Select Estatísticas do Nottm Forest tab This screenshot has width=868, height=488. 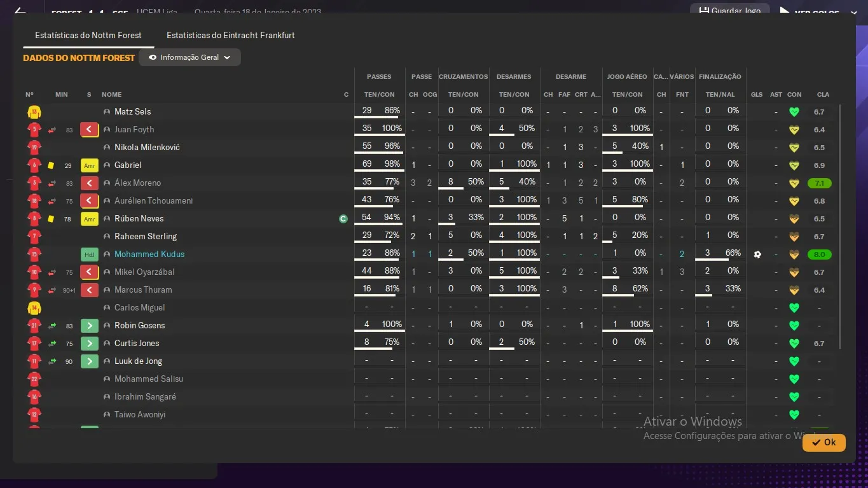pyautogui.click(x=88, y=35)
